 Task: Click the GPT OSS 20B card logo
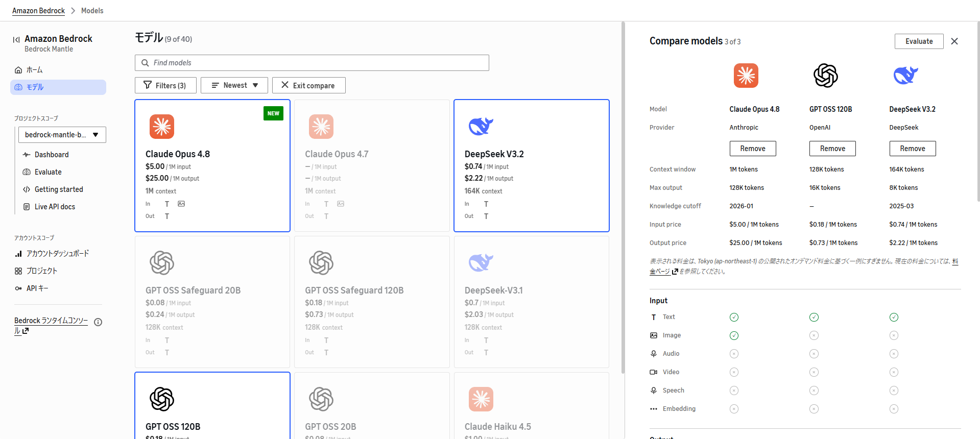click(x=321, y=399)
